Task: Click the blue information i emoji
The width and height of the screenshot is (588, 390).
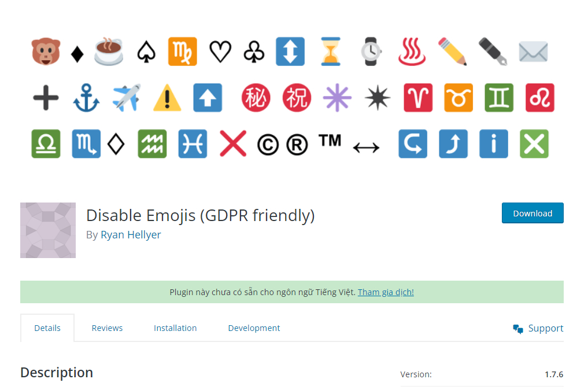Action: pos(494,144)
